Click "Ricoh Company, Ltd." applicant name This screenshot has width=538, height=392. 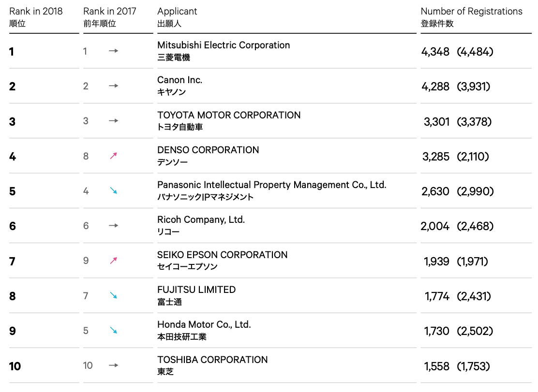coord(201,219)
